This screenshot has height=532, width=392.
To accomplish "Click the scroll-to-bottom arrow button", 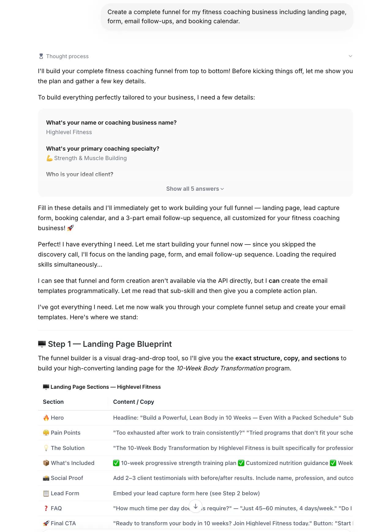I will pyautogui.click(x=195, y=506).
